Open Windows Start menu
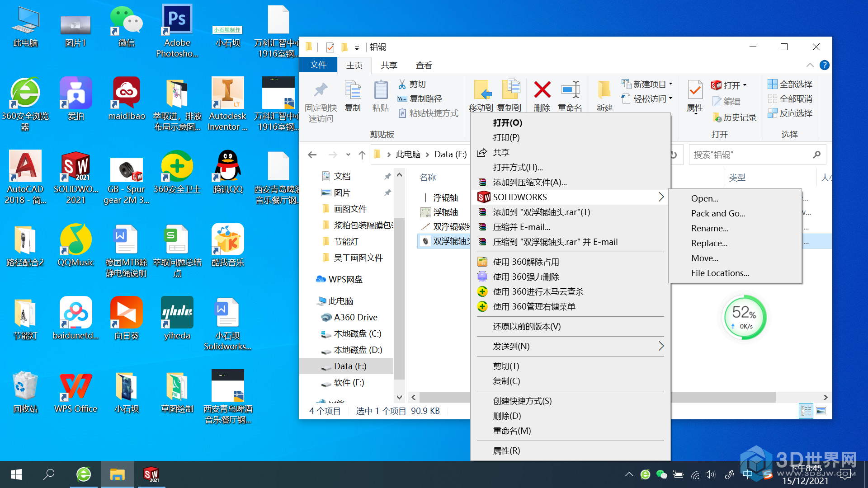The height and width of the screenshot is (488, 868). [16, 474]
